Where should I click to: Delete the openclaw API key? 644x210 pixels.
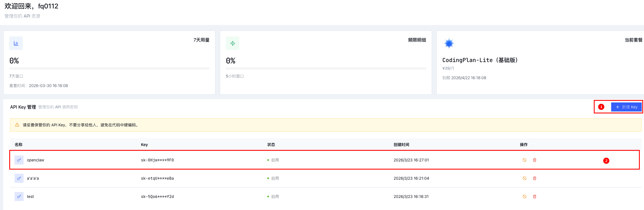point(535,160)
